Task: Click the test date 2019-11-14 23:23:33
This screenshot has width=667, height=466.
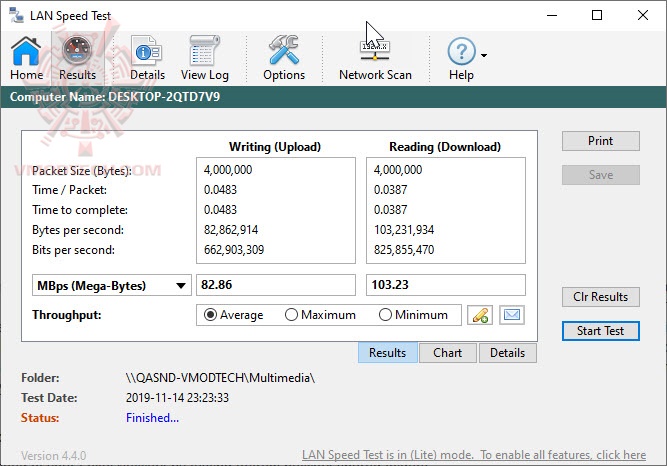Action: click(x=177, y=398)
